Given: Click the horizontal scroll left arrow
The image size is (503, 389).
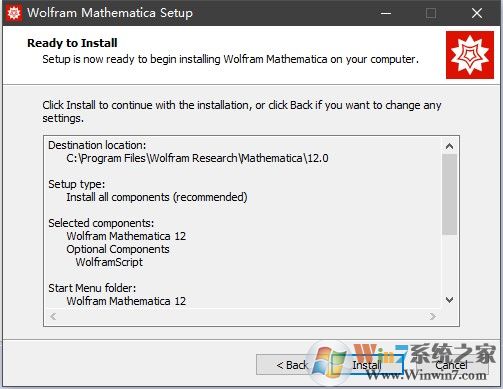Looking at the screenshot, I should (x=53, y=316).
